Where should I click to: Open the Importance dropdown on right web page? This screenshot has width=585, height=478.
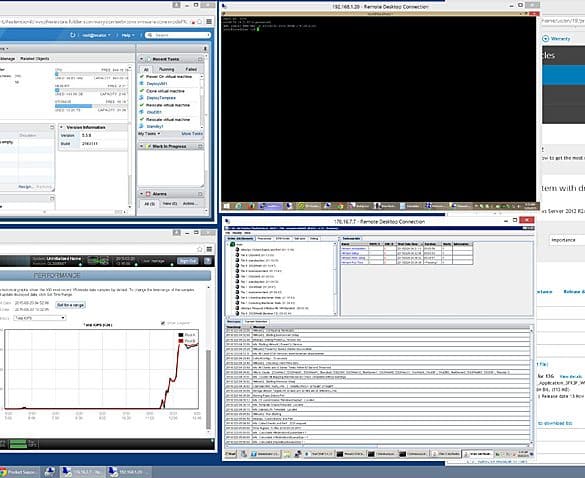coord(567,240)
